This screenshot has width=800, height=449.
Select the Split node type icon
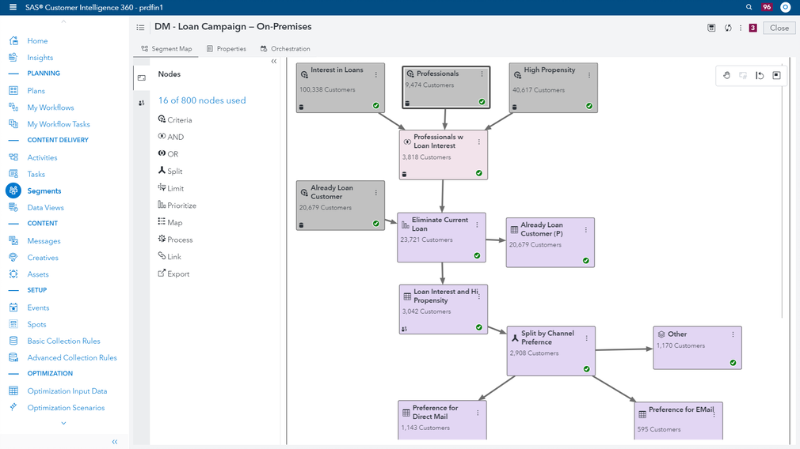click(x=162, y=171)
